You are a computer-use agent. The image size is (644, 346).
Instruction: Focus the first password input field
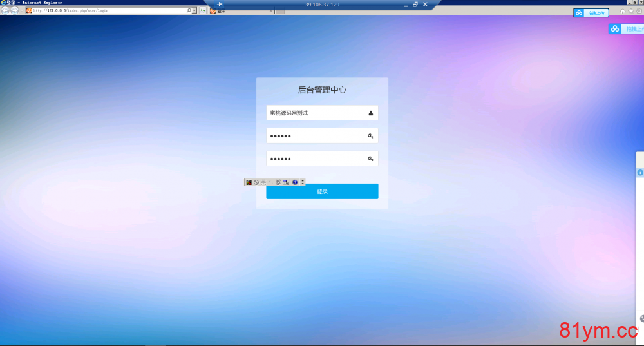[316, 136]
